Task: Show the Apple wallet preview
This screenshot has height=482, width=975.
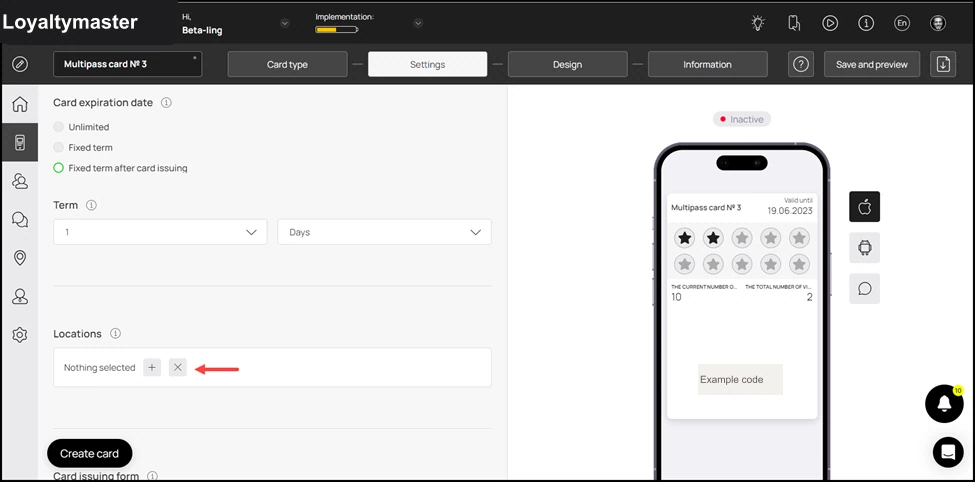Action: click(864, 206)
